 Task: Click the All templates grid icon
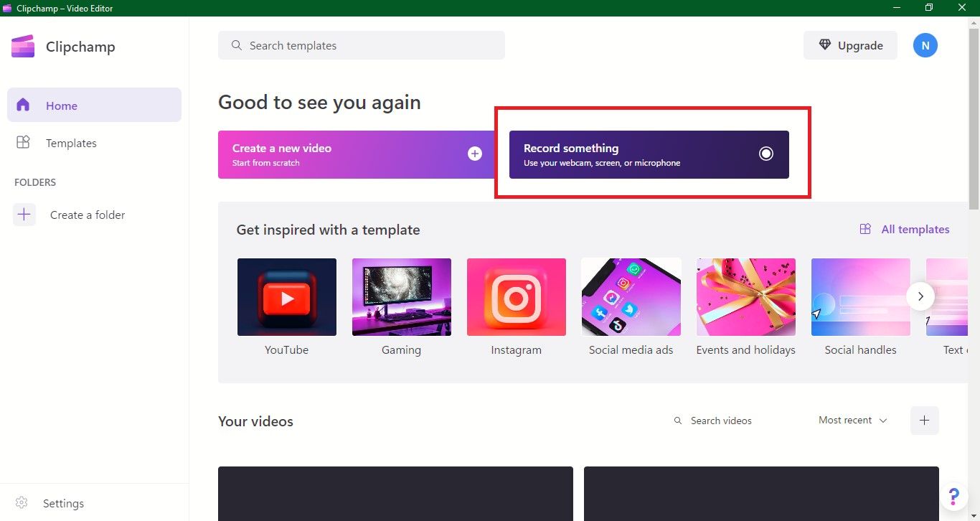pyautogui.click(x=866, y=229)
